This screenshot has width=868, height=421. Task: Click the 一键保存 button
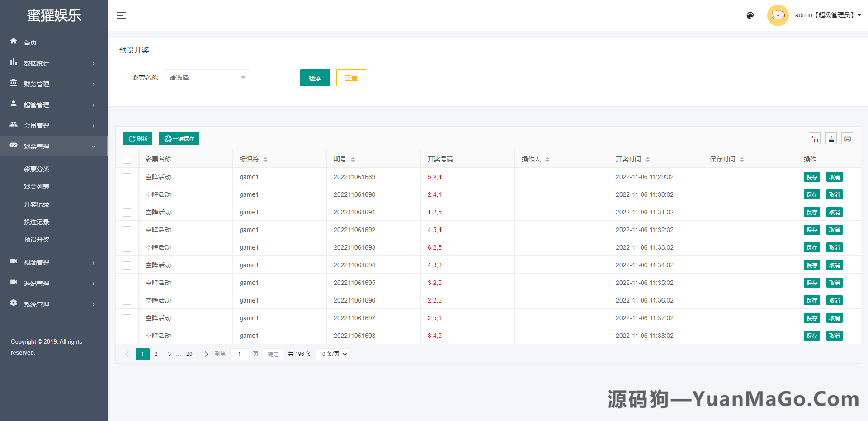click(179, 139)
